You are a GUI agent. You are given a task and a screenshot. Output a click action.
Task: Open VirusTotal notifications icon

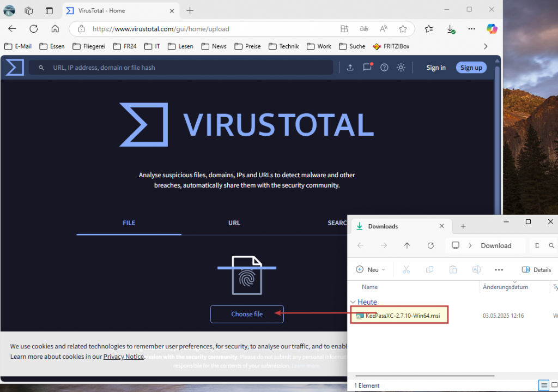click(x=367, y=67)
